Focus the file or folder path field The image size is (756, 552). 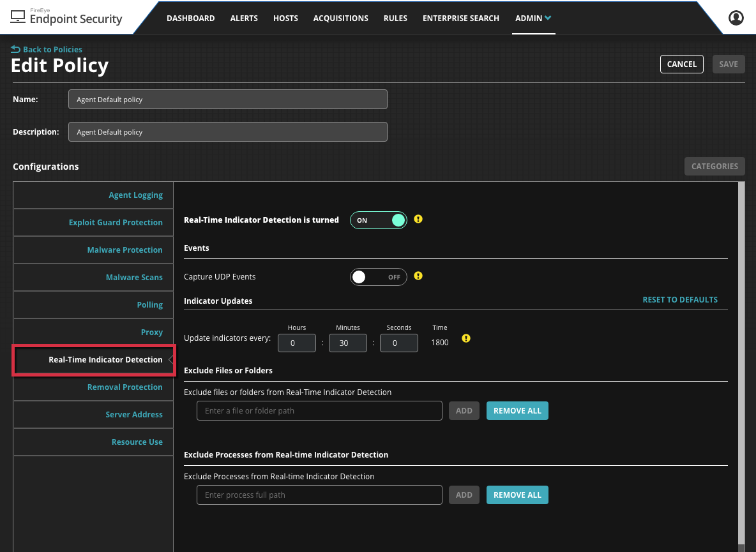319,411
